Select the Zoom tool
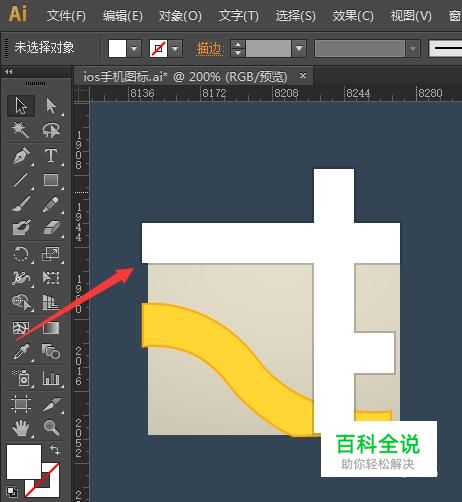Viewport: 462px width, 502px height. pos(51,427)
